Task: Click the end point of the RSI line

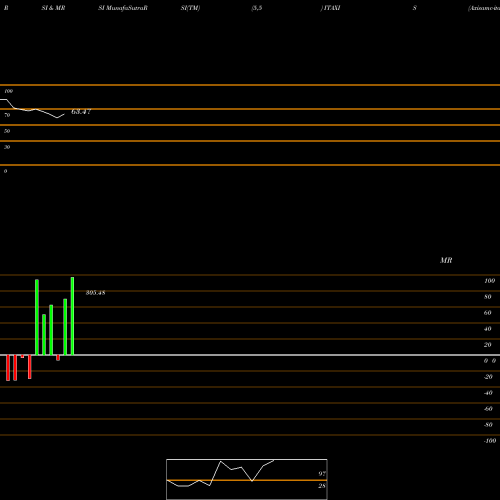Action: [64, 114]
